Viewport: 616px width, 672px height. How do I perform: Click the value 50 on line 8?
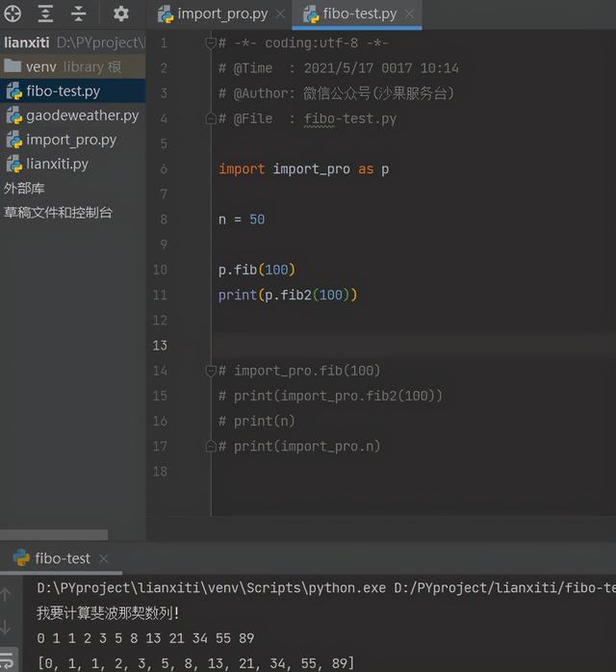coord(257,220)
